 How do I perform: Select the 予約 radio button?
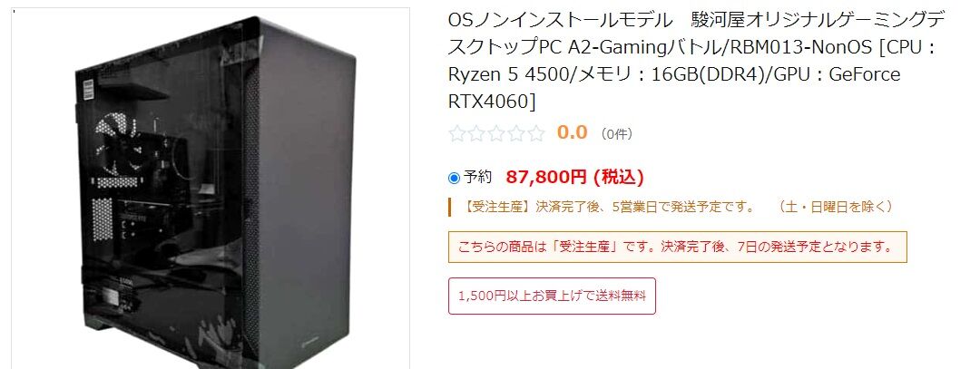[x=455, y=178]
